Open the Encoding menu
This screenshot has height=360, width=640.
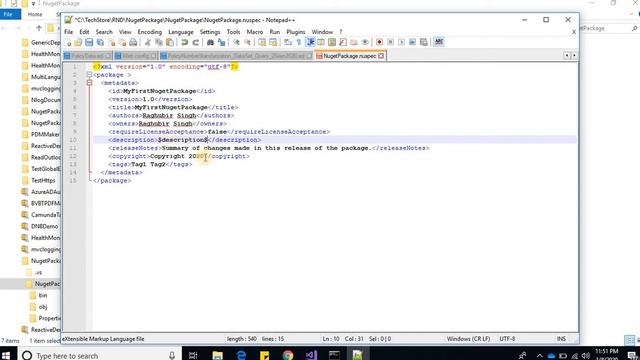(149, 32)
